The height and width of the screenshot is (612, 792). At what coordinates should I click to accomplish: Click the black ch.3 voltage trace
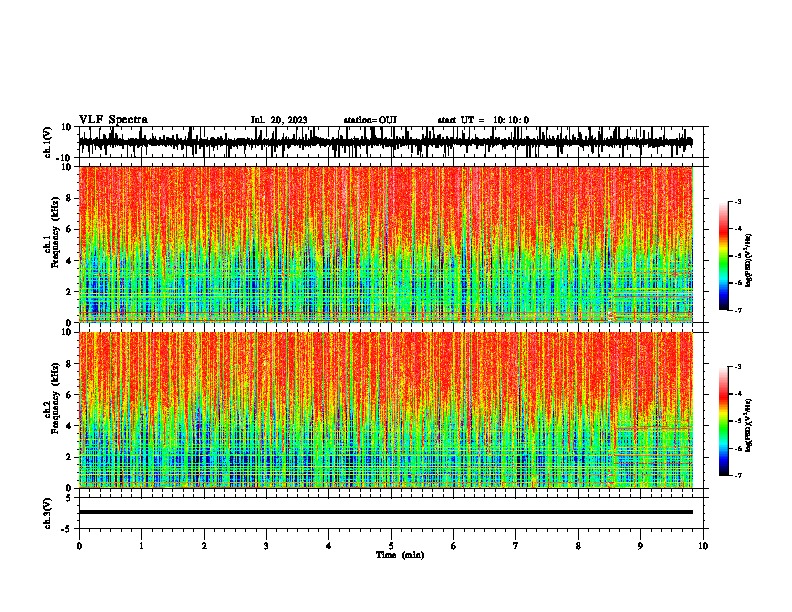tap(385, 512)
